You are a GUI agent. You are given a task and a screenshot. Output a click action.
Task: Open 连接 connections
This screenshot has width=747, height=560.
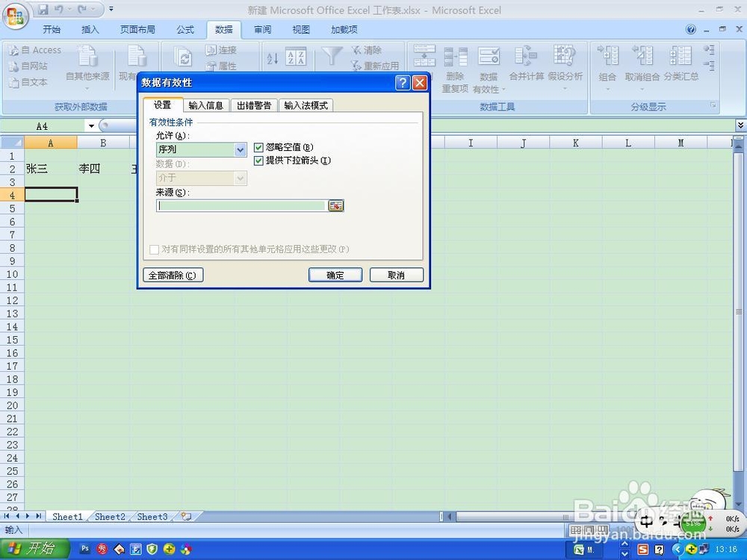221,50
